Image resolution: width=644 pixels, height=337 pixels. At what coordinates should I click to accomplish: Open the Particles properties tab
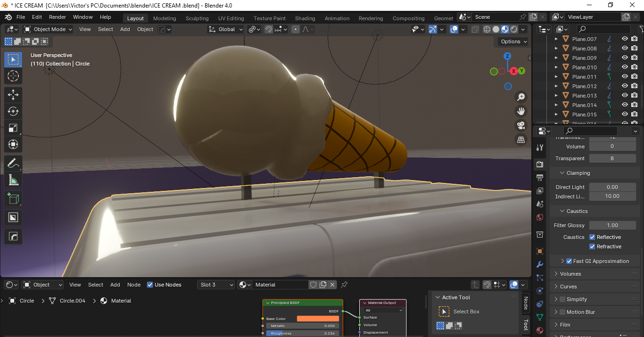click(x=540, y=278)
